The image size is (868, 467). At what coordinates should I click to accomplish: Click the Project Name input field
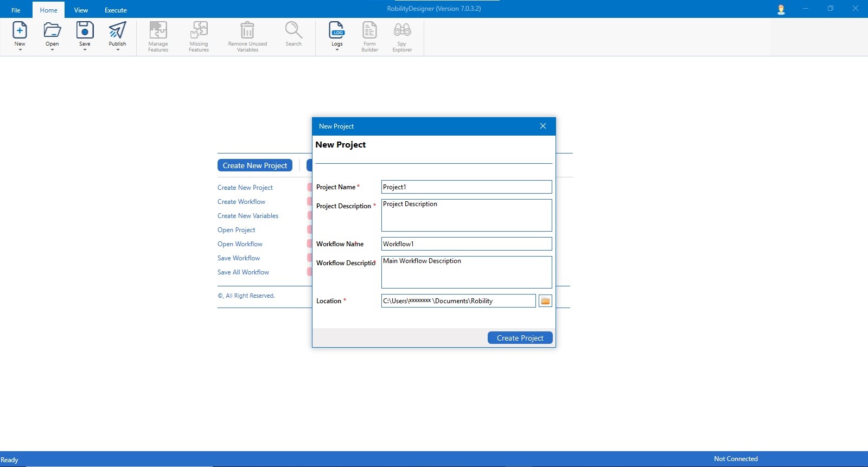(x=466, y=187)
